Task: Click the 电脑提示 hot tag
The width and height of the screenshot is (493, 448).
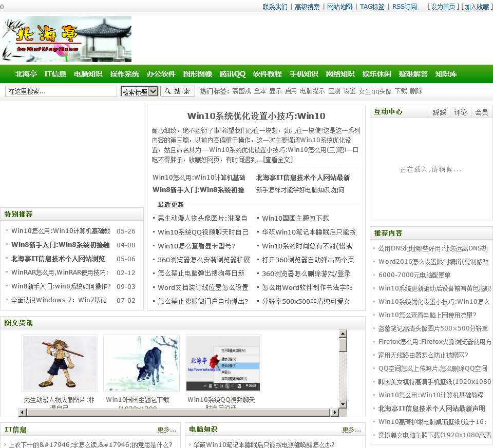Action: click(312, 91)
